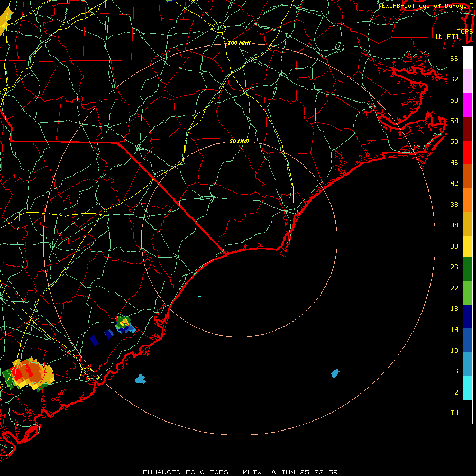Click the legend label 6

(x=456, y=371)
